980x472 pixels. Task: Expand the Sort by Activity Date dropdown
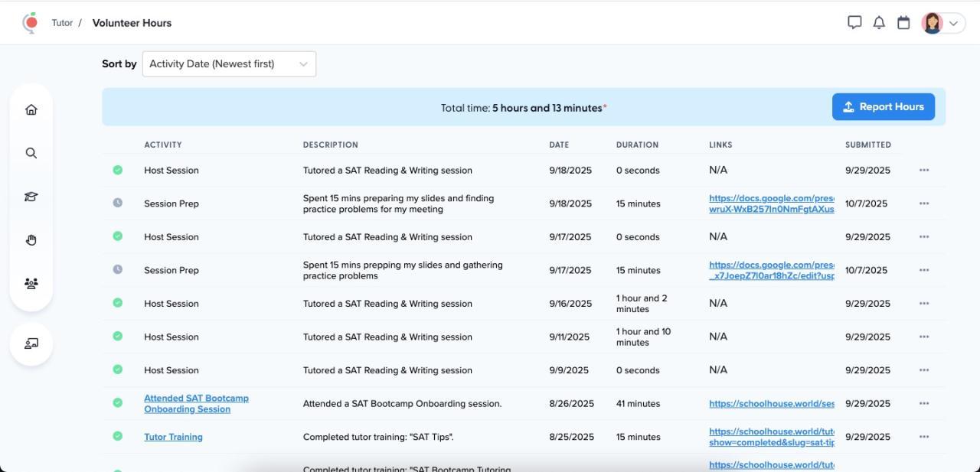pos(229,64)
